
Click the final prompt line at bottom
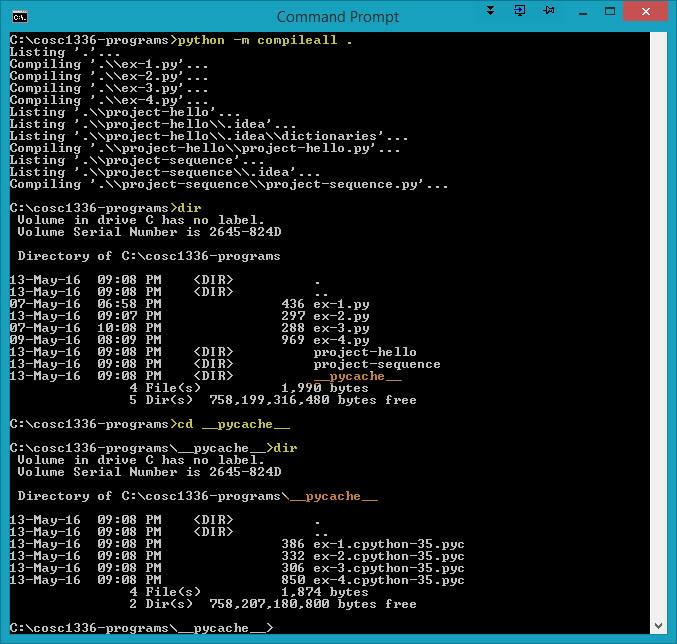coord(140,628)
